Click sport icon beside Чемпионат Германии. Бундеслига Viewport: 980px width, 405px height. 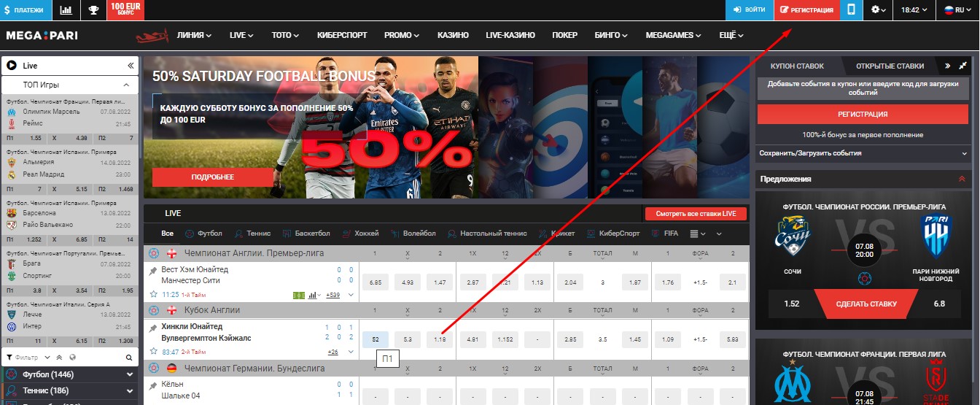154,368
